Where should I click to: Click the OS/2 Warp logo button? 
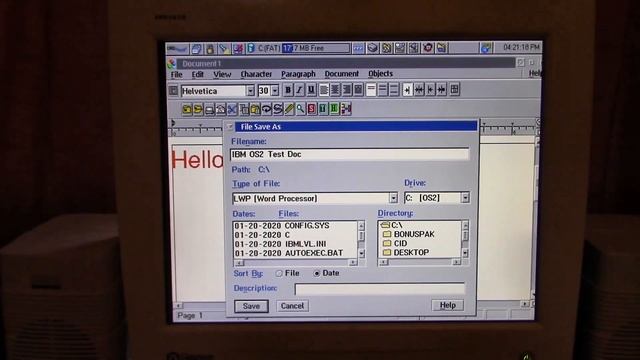pos(177,49)
